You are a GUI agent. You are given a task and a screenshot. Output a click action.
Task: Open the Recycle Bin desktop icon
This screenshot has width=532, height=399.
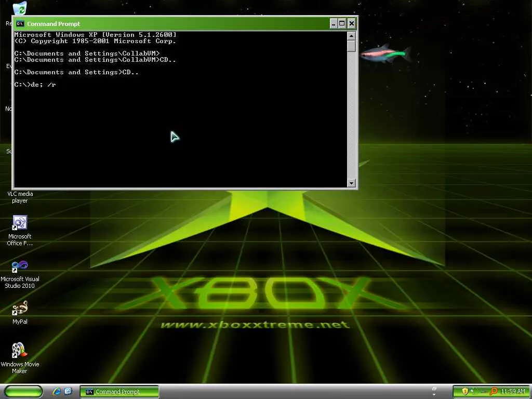pos(20,7)
